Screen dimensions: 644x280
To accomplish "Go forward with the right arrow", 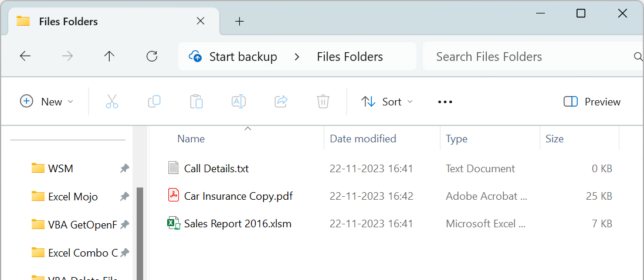I will 67,57.
